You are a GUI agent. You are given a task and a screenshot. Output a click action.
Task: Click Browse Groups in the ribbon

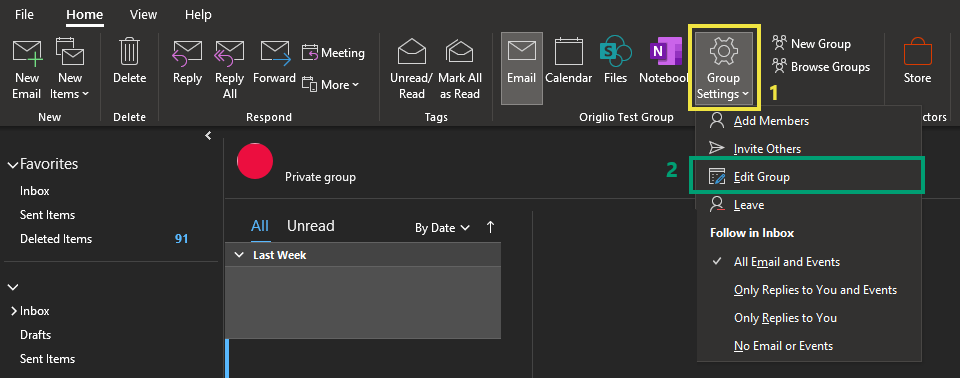point(821,66)
